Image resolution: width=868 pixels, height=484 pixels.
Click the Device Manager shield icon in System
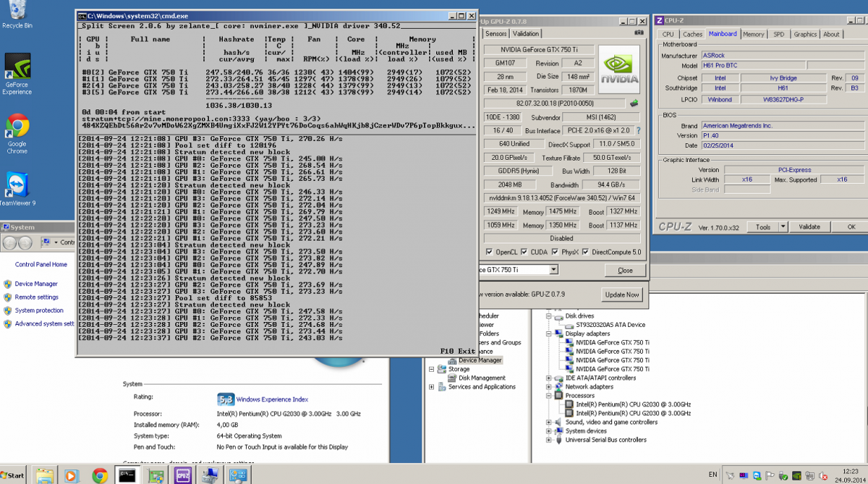coord(7,284)
